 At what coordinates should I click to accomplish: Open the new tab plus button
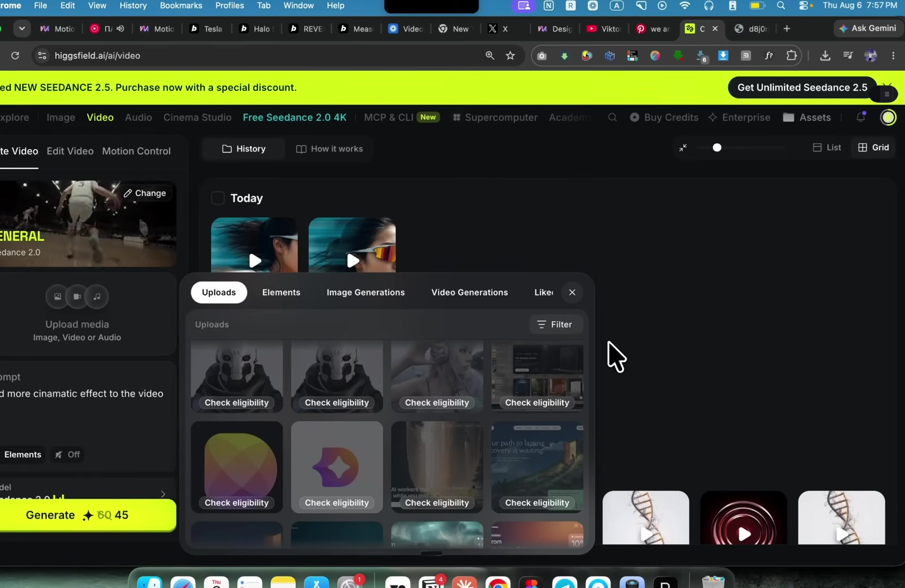[787, 29]
